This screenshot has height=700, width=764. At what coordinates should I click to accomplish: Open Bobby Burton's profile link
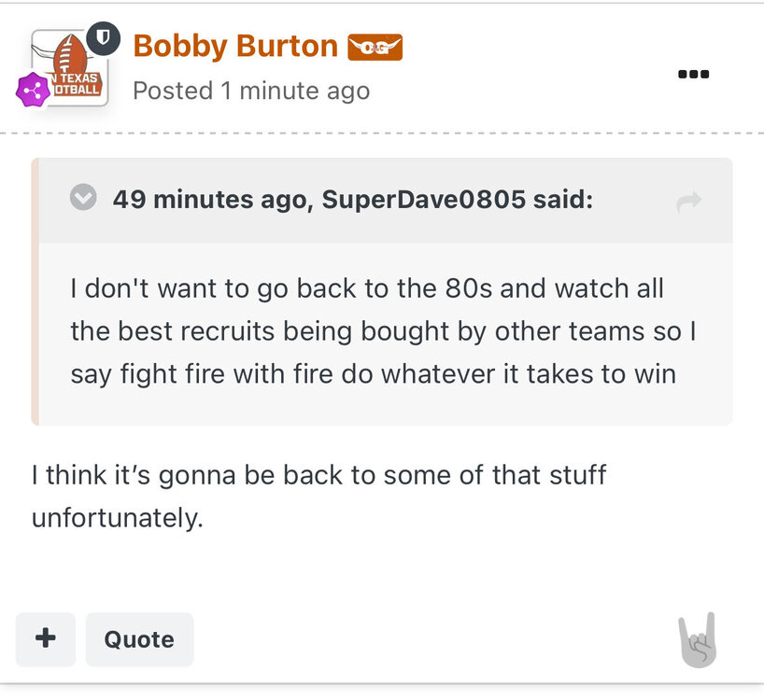(x=235, y=46)
